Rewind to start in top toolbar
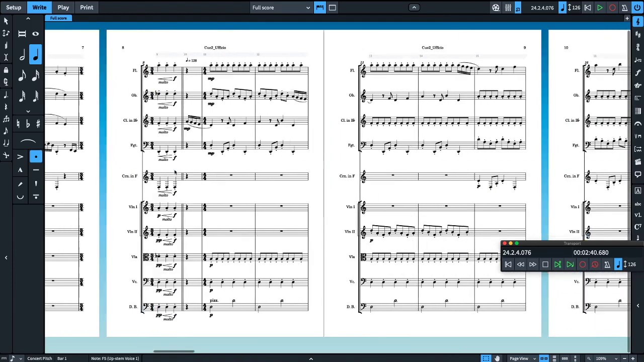The width and height of the screenshot is (644, 362). [588, 8]
